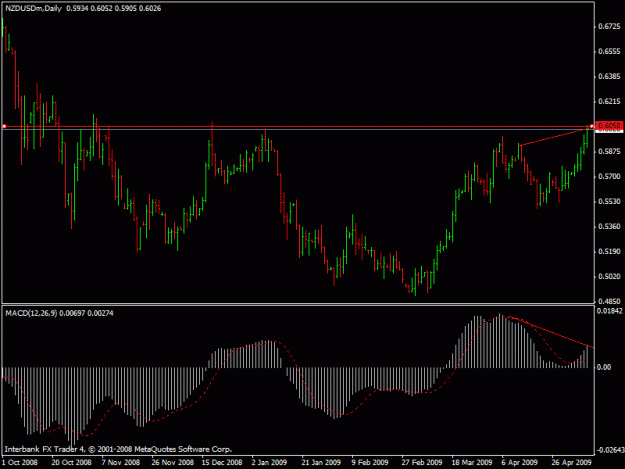Click the 0.5020 price scale value
625x469 pixels.
pyautogui.click(x=609, y=276)
